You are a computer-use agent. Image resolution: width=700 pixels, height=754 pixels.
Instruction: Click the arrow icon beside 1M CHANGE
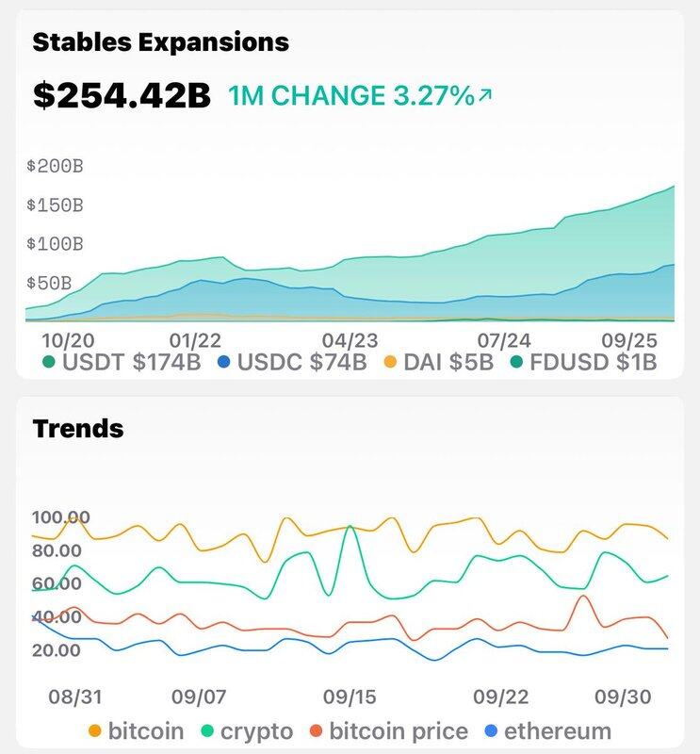coord(486,95)
